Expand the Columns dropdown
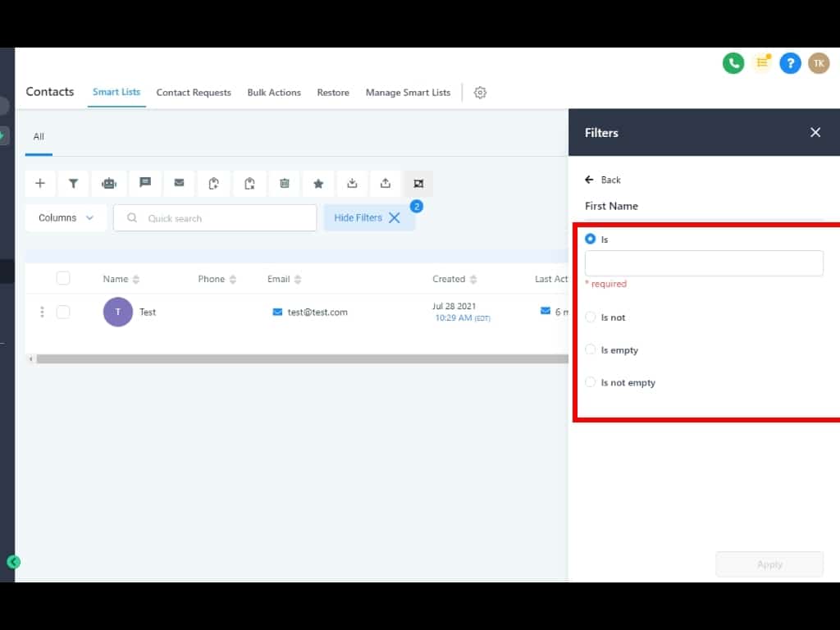The height and width of the screenshot is (630, 840). point(66,218)
